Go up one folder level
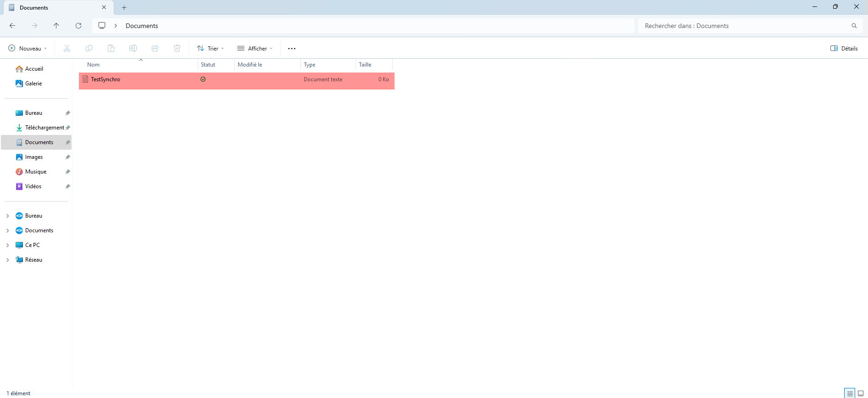 coord(56,26)
